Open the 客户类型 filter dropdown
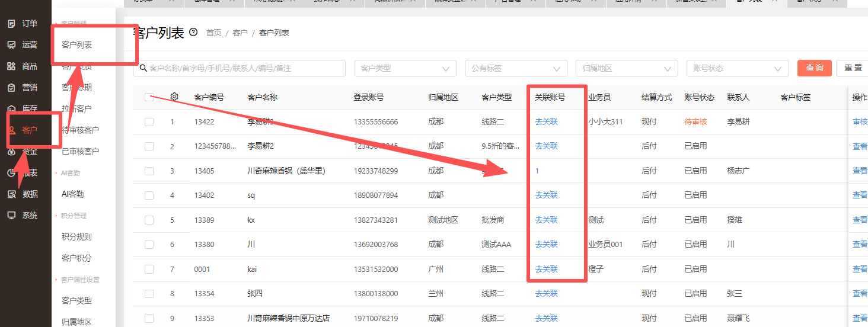This screenshot has height=327, width=868. [406, 68]
